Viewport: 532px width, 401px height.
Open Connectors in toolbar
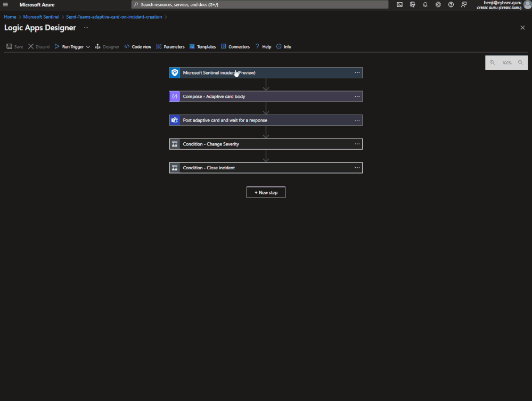235,47
